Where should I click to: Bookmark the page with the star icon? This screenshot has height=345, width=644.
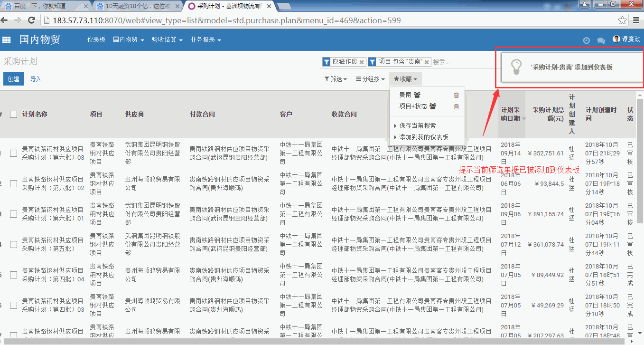pos(622,20)
